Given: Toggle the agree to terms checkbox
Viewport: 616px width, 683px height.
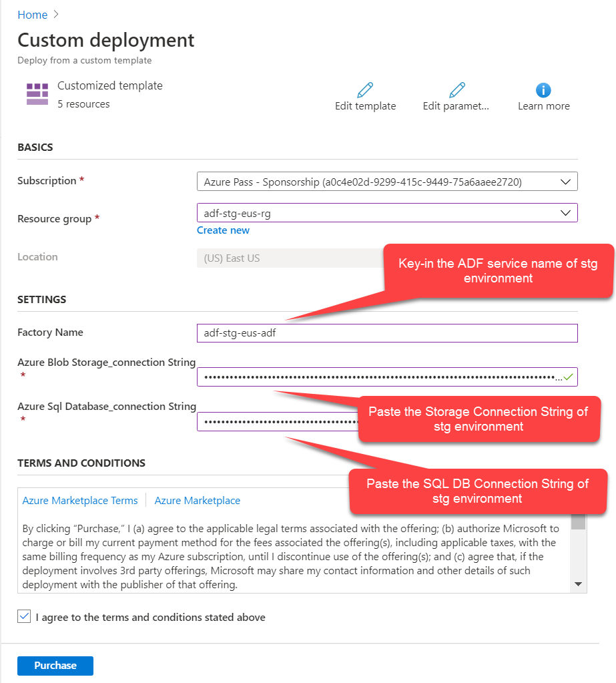Looking at the screenshot, I should [x=25, y=617].
